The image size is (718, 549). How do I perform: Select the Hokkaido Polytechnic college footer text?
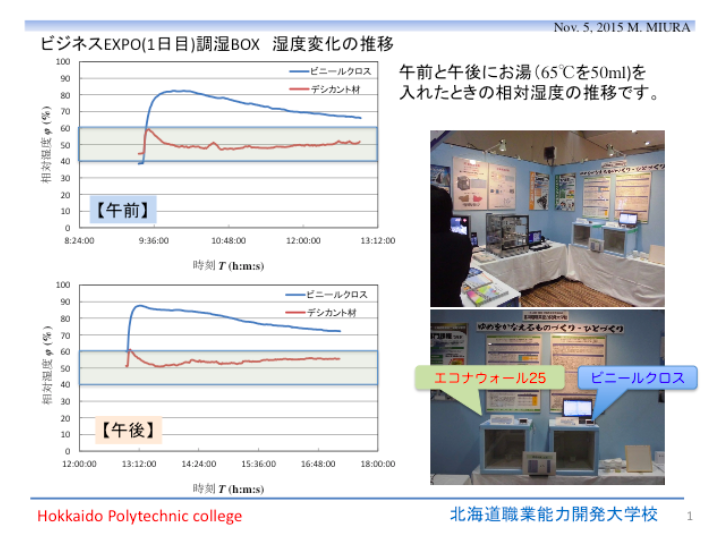140,516
